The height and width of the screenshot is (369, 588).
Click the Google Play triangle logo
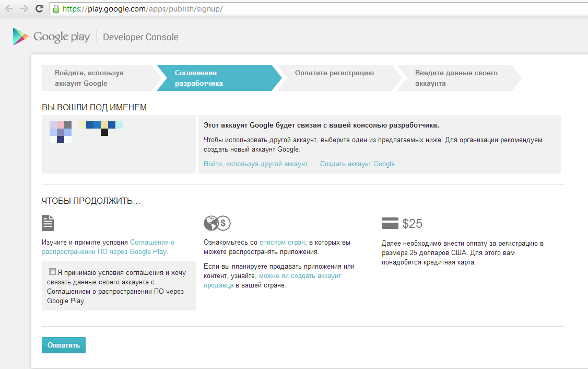click(x=20, y=37)
